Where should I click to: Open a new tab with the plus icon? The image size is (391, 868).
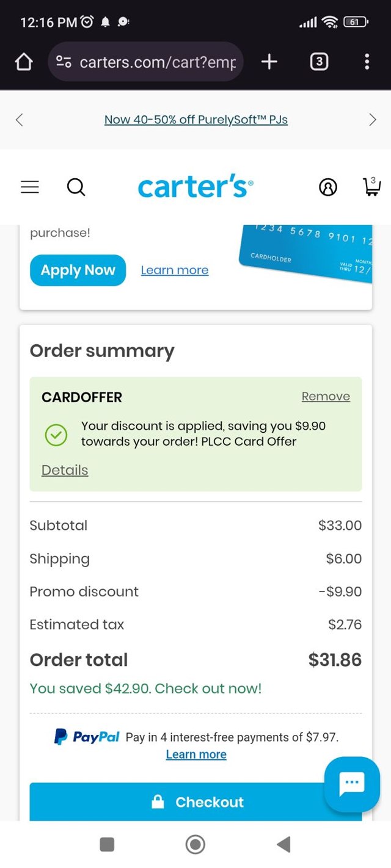tap(269, 61)
